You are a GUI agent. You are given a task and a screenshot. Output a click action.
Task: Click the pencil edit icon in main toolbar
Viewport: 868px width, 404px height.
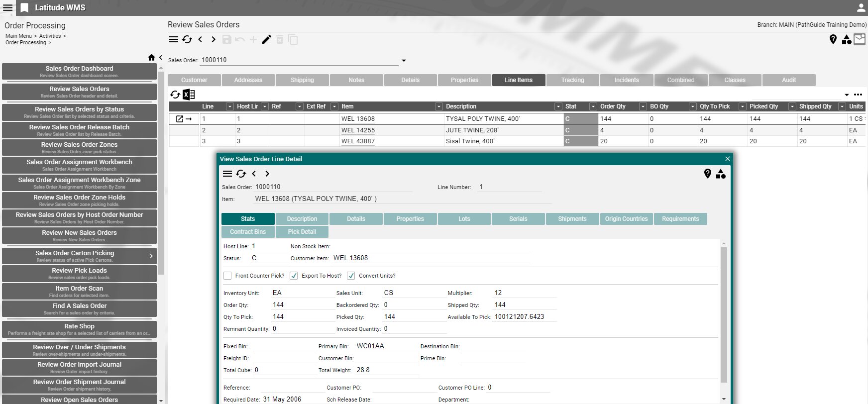click(267, 40)
